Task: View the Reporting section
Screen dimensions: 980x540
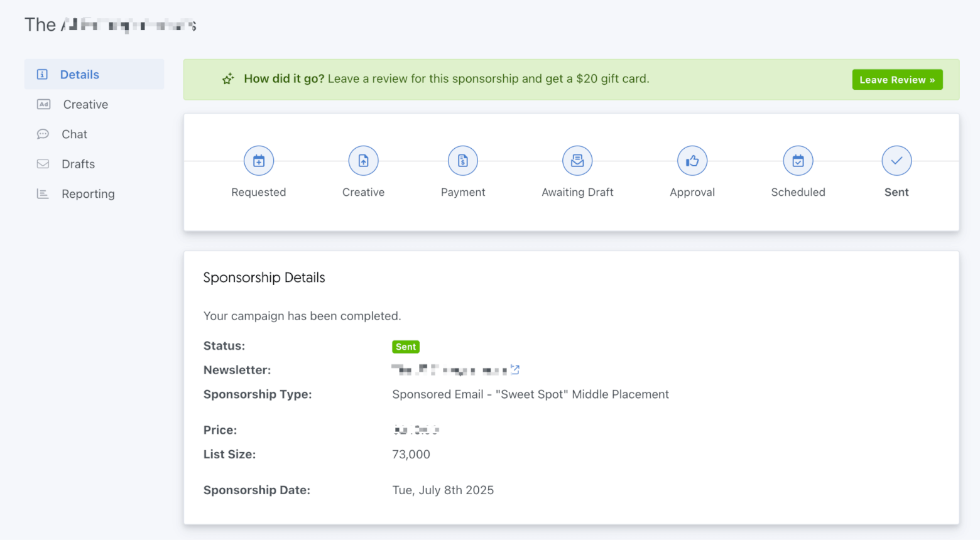Action: [88, 194]
